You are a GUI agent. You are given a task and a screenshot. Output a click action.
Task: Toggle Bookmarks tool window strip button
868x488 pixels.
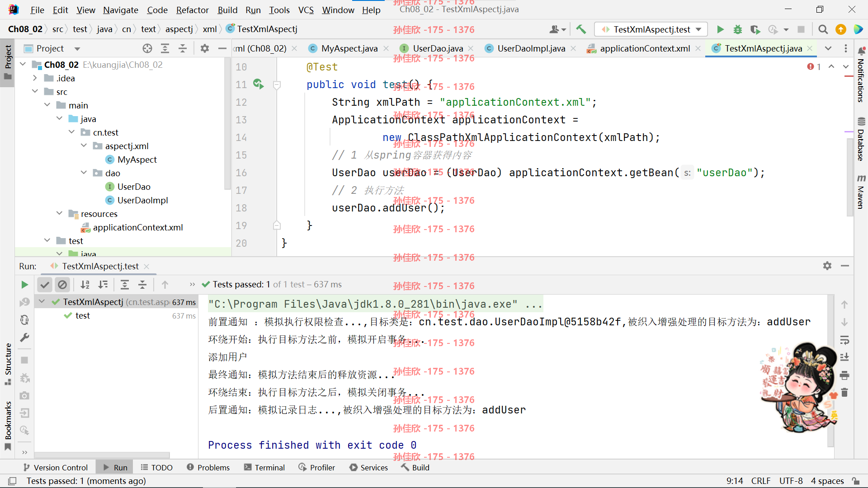click(x=8, y=426)
